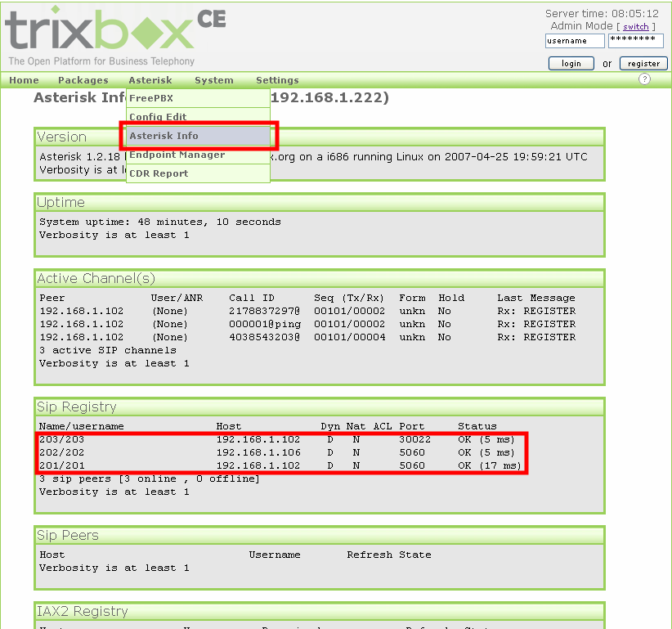672x629 pixels.
Task: Click the 203/203 peer row name
Action: tap(61, 439)
